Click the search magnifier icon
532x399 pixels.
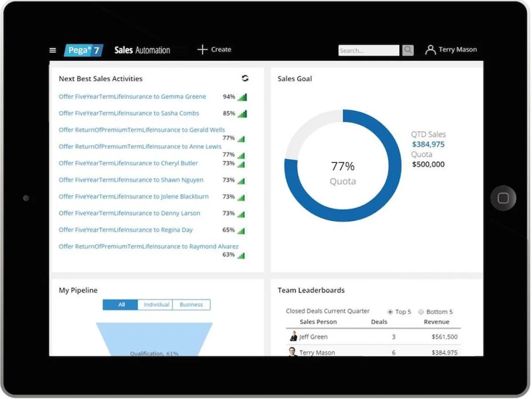(x=407, y=50)
